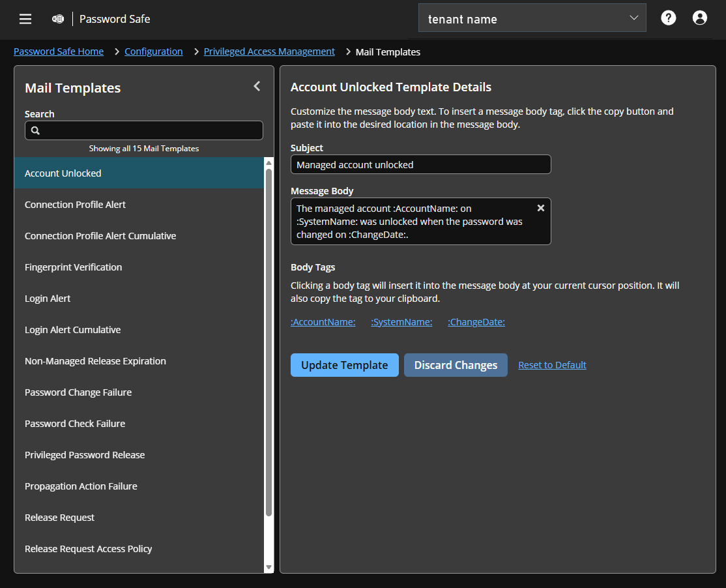
Task: Click the Discard Changes button
Action: coord(455,365)
